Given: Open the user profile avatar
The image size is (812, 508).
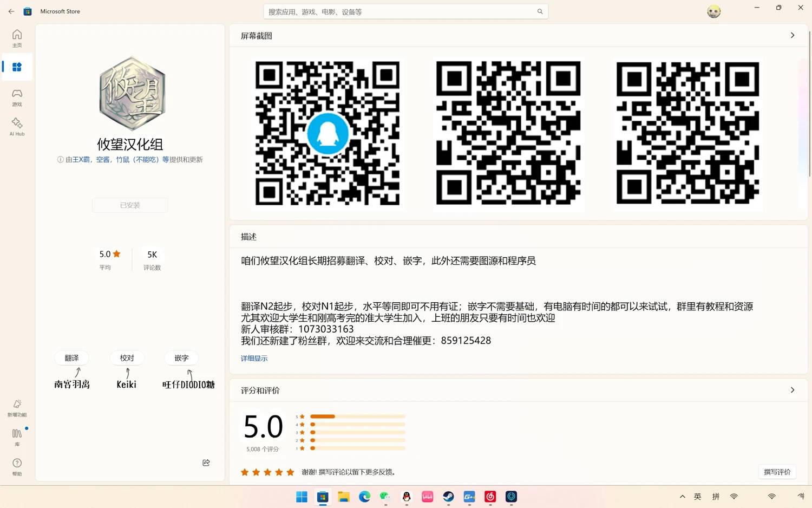Looking at the screenshot, I should (713, 11).
